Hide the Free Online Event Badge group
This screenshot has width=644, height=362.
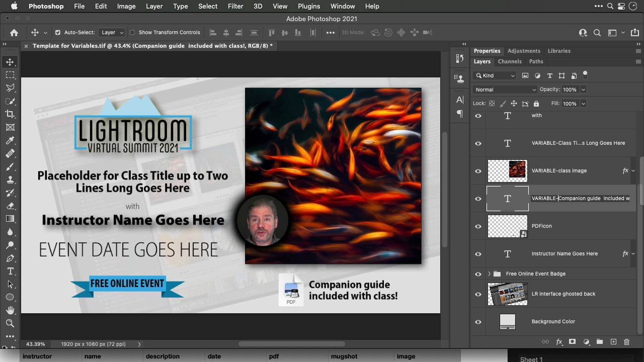pos(478,274)
